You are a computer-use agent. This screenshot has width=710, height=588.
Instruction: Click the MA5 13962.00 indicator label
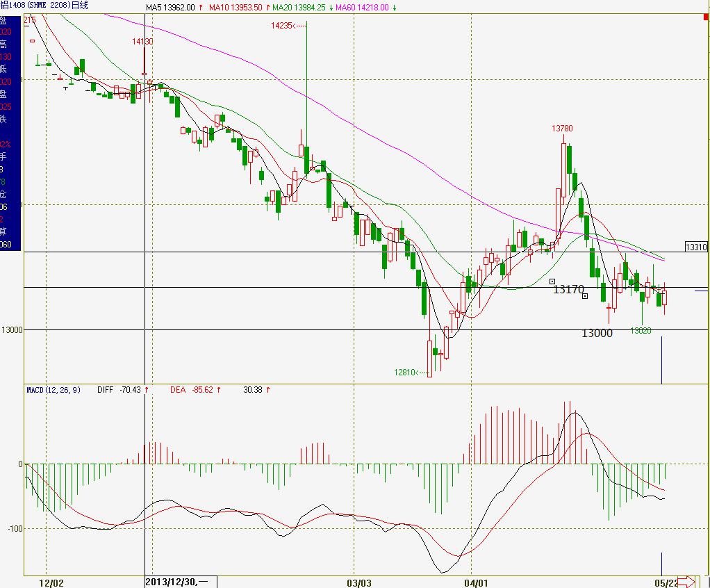[x=170, y=8]
